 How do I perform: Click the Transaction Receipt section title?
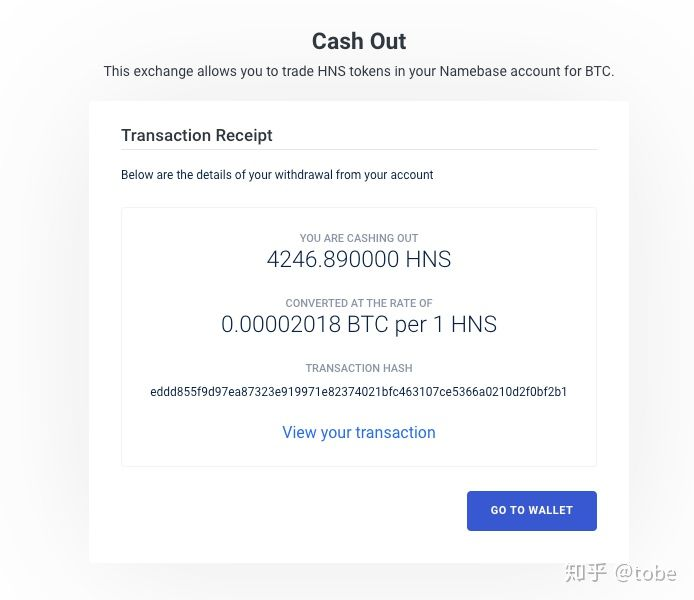click(x=197, y=135)
